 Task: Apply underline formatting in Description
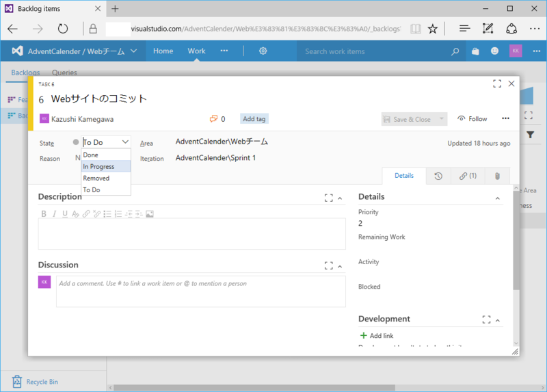[x=65, y=213]
